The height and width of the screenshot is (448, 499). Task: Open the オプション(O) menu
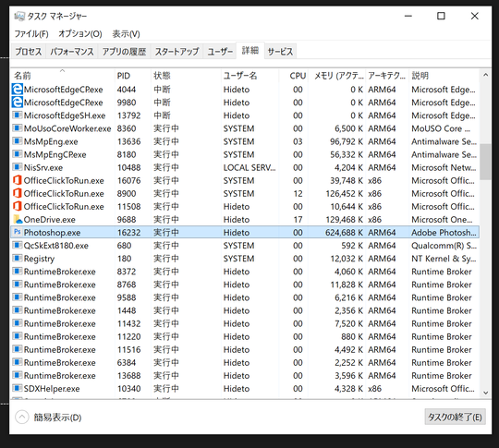tap(79, 34)
